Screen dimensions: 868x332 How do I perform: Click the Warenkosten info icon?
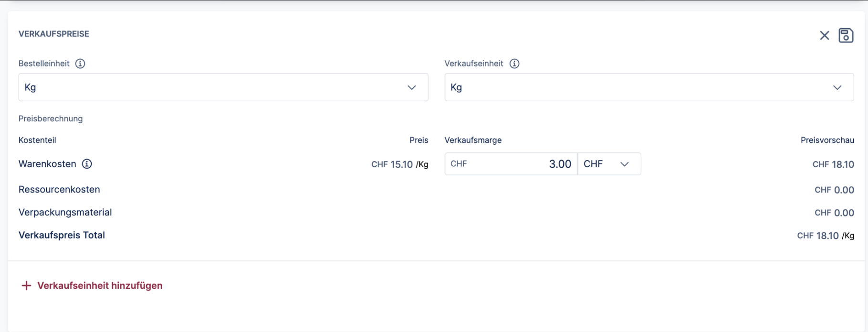pyautogui.click(x=87, y=164)
